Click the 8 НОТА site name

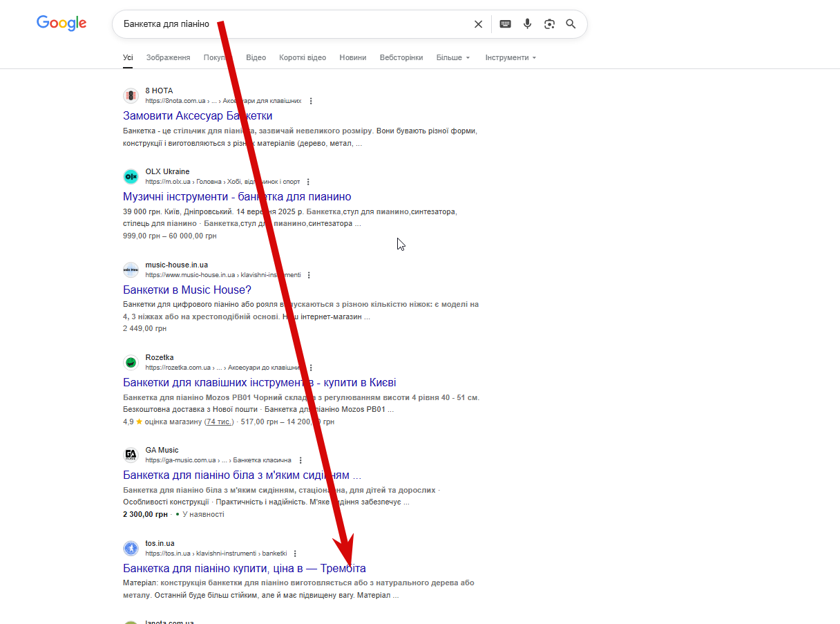click(x=159, y=91)
